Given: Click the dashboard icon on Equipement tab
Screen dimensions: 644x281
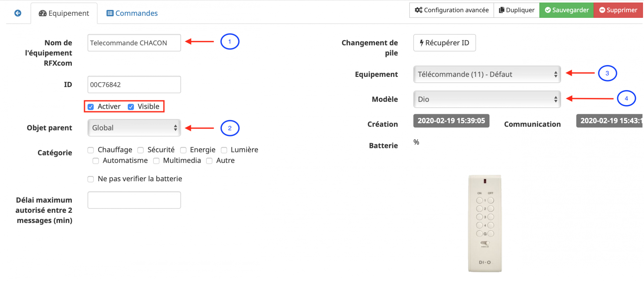Looking at the screenshot, I should (43, 13).
